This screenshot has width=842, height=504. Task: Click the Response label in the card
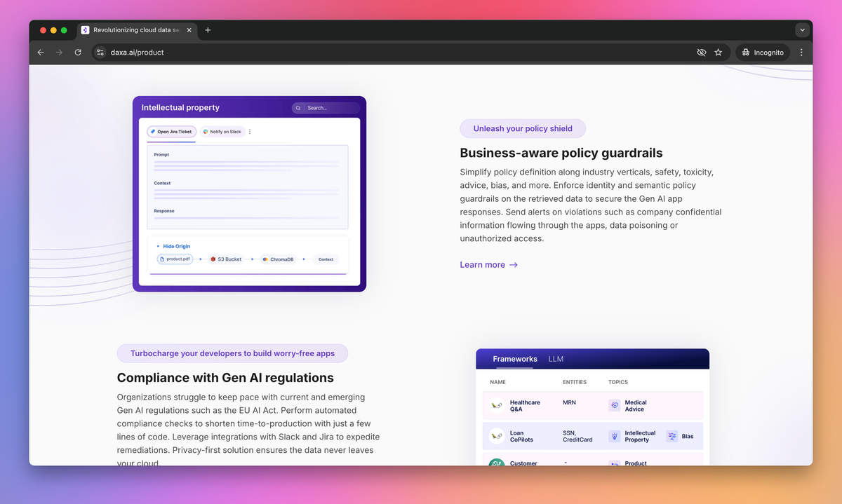point(164,211)
